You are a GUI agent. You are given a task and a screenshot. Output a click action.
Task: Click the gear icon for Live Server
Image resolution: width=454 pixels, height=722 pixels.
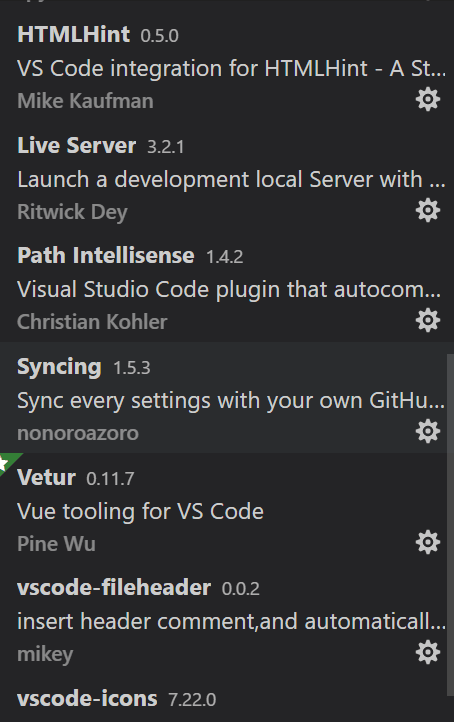click(428, 210)
